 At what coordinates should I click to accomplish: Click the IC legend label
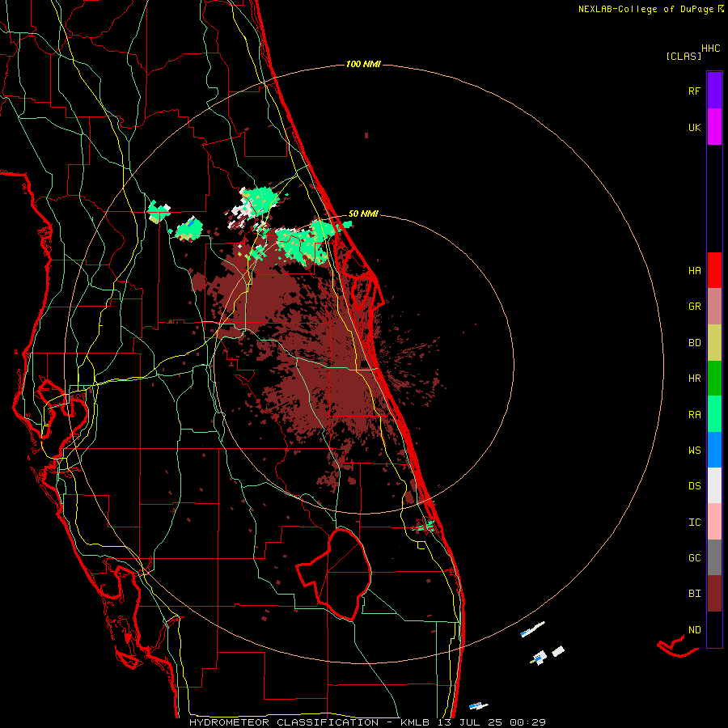[694, 523]
